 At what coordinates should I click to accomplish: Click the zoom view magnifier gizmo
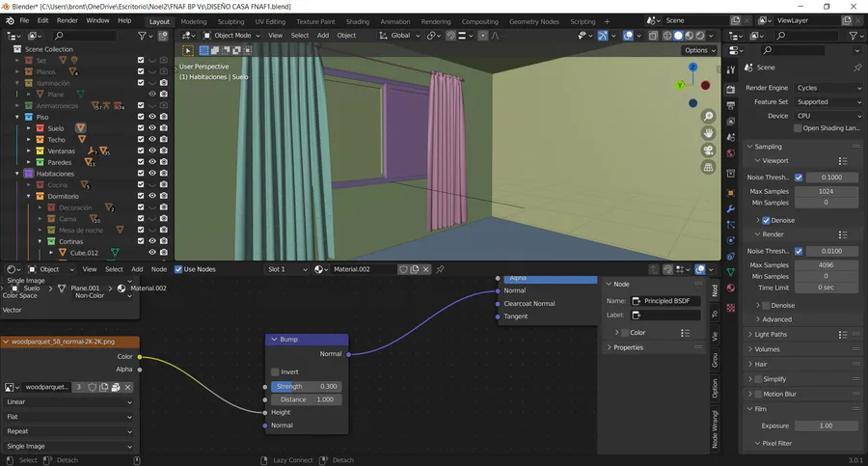(709, 115)
